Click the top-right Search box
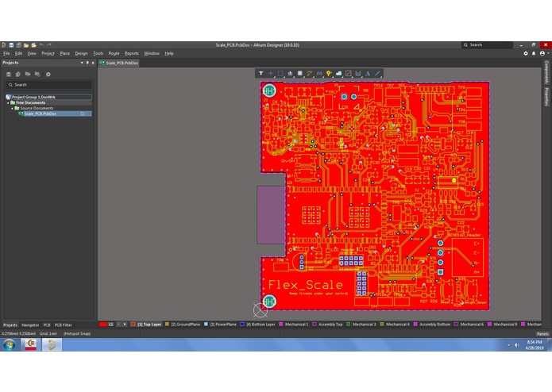This screenshot has height=392, width=552. [487, 45]
